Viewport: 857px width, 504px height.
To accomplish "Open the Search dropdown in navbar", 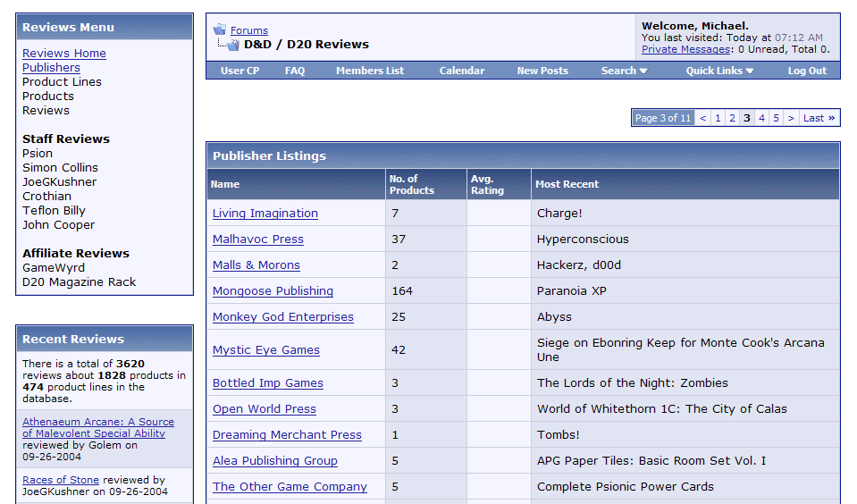I will click(x=624, y=71).
